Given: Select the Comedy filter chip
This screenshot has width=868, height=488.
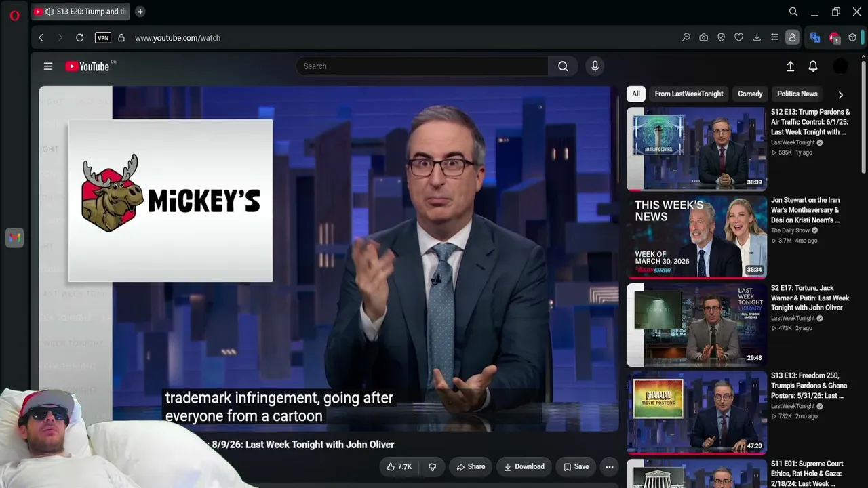Looking at the screenshot, I should pyautogui.click(x=750, y=94).
